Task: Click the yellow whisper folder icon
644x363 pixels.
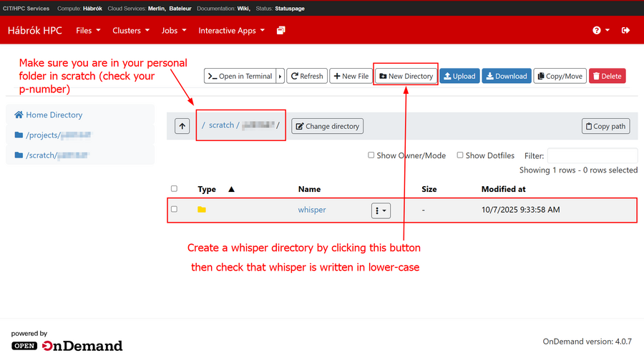Action: tap(202, 210)
